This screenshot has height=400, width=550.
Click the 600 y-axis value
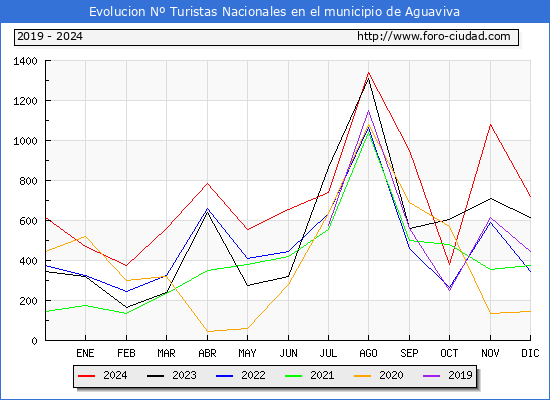coord(28,221)
